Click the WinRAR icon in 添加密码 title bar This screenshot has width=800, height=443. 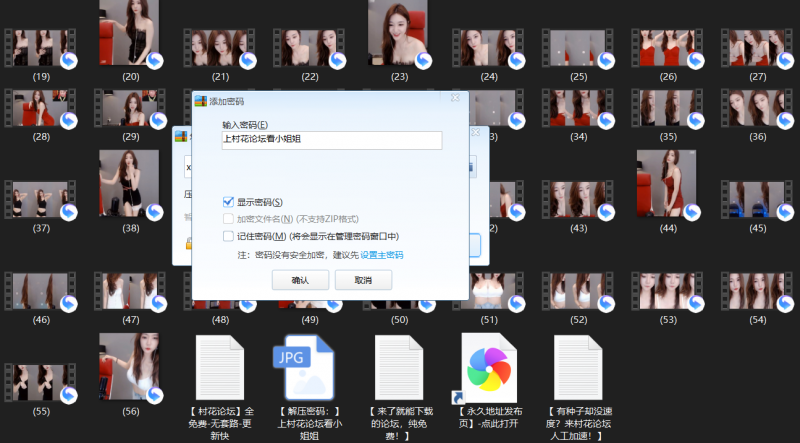(x=199, y=101)
